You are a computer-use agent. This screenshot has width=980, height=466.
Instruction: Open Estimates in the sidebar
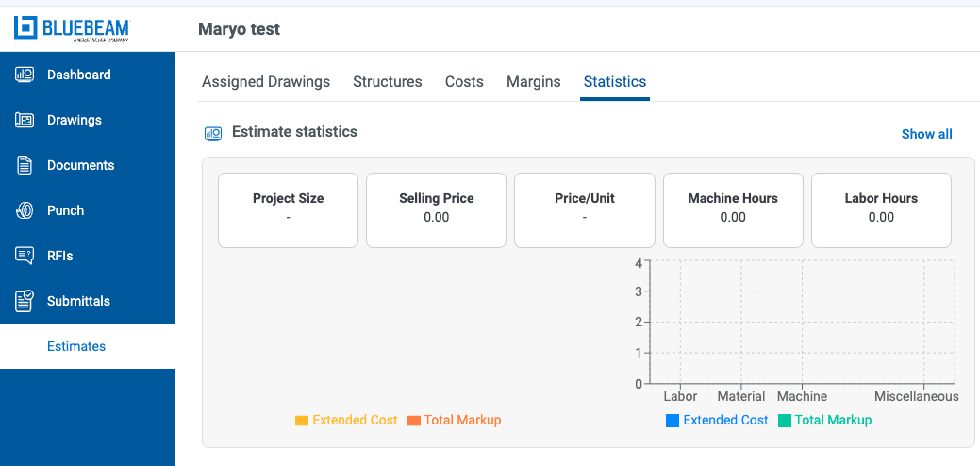click(x=76, y=346)
